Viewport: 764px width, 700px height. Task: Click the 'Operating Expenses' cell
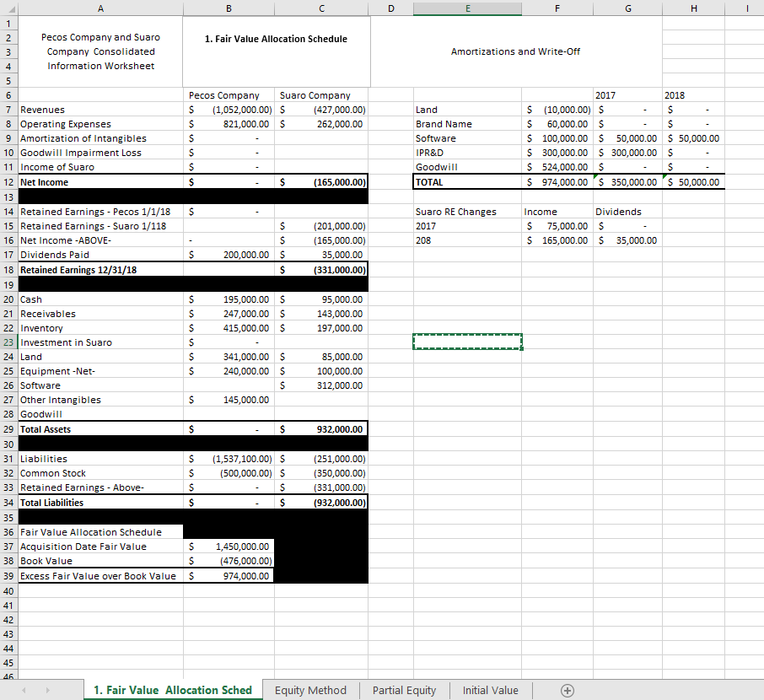point(100,124)
